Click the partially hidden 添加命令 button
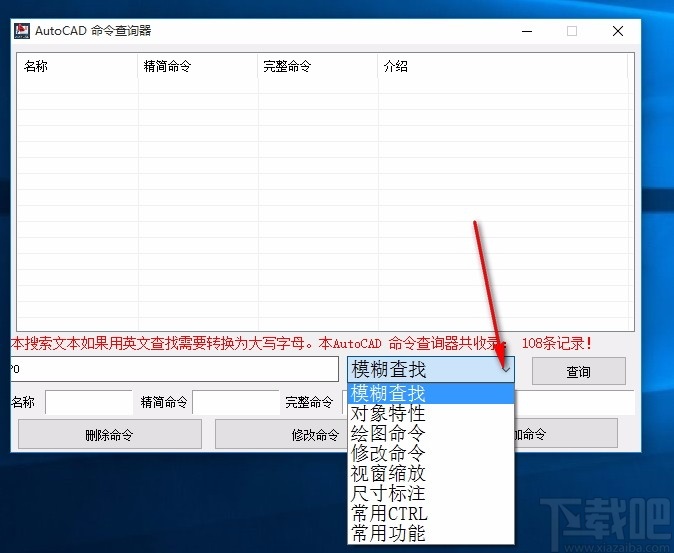Screen dimensions: 674x553 pos(566,434)
